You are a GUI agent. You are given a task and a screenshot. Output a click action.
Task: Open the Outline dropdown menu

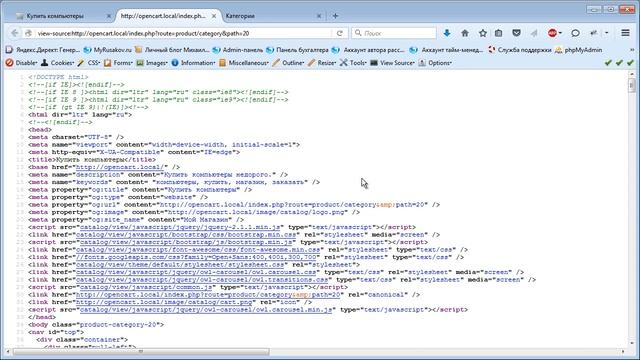(x=288, y=63)
